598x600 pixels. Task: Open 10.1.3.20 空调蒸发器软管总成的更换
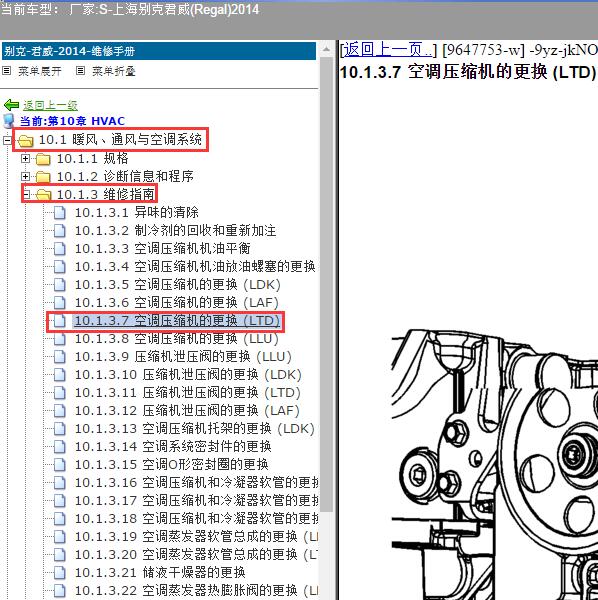pos(196,554)
